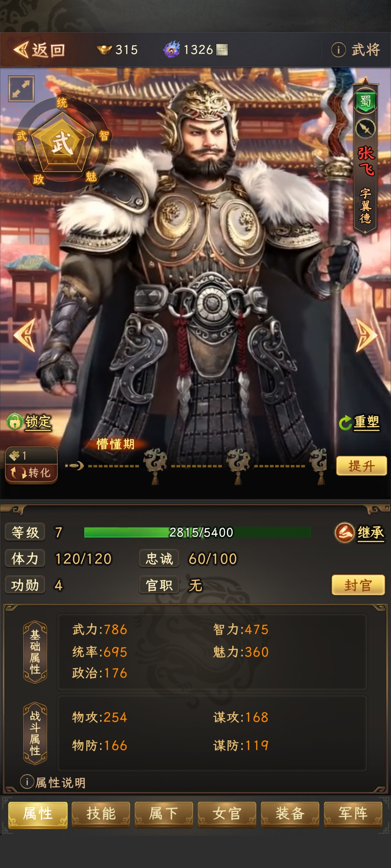Expand portrait to fullscreen with arrows icon
Image resolution: width=391 pixels, height=868 pixels.
coord(21,89)
